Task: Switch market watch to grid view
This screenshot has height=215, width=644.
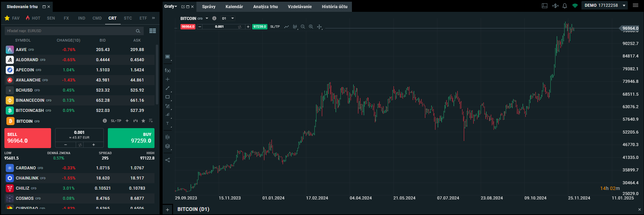Action: 152,31
